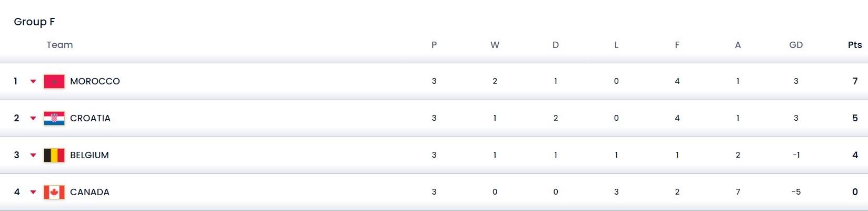Click Canada's -5 goal difference value
This screenshot has height=211, width=868.
pos(796,192)
